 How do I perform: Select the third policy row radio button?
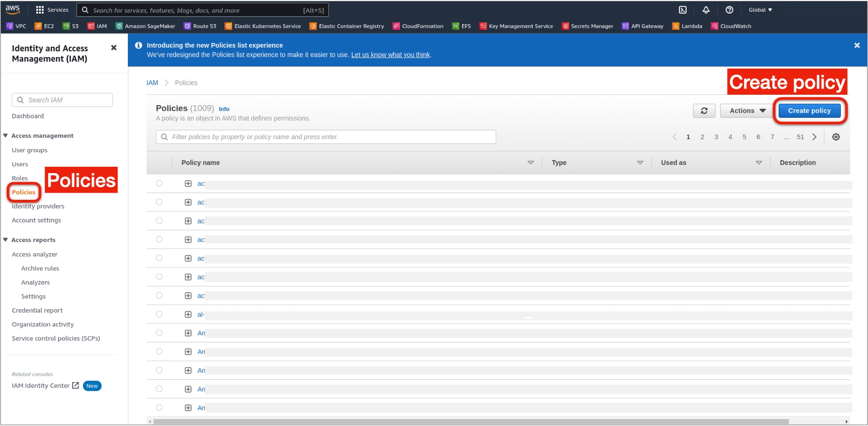pos(159,221)
